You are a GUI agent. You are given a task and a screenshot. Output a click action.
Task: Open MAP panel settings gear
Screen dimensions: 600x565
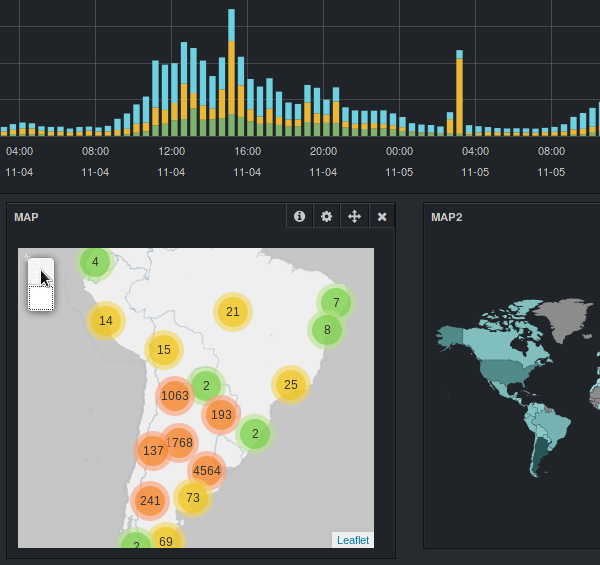coord(326,217)
